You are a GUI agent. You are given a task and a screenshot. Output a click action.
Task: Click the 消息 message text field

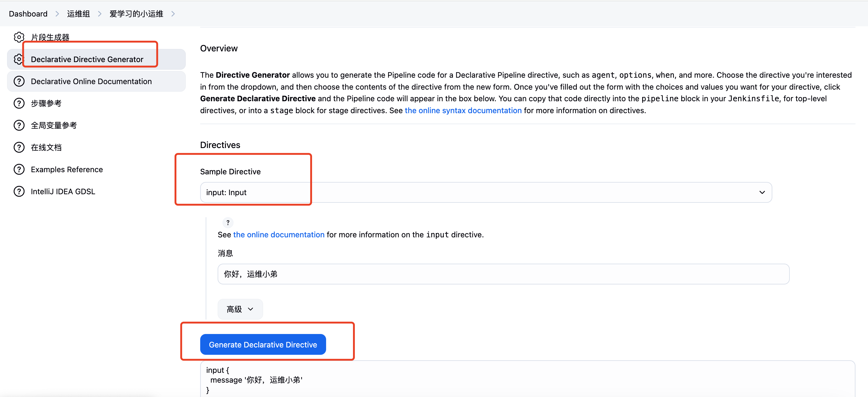pos(503,274)
